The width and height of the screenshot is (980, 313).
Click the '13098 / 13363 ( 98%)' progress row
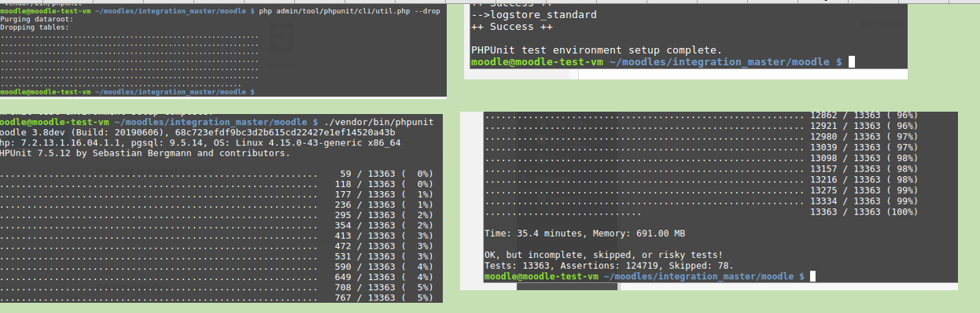(x=701, y=158)
